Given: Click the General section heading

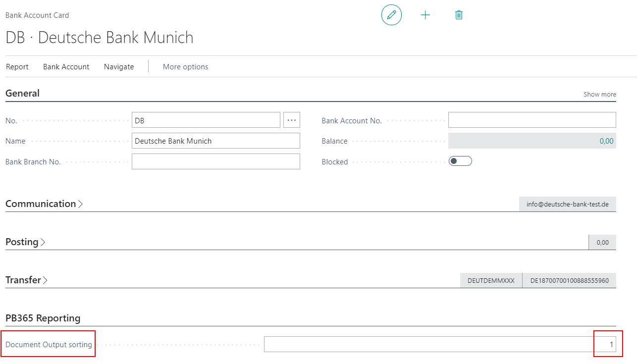Looking at the screenshot, I should coord(22,93).
